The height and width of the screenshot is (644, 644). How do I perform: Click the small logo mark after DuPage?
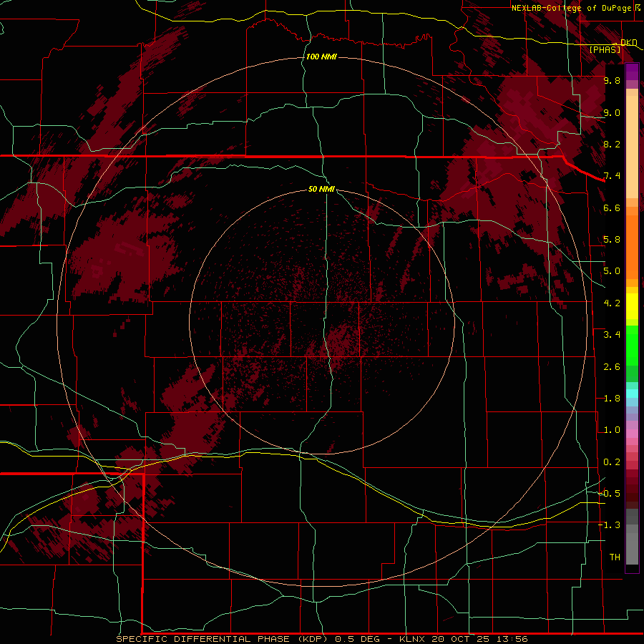coord(638,7)
